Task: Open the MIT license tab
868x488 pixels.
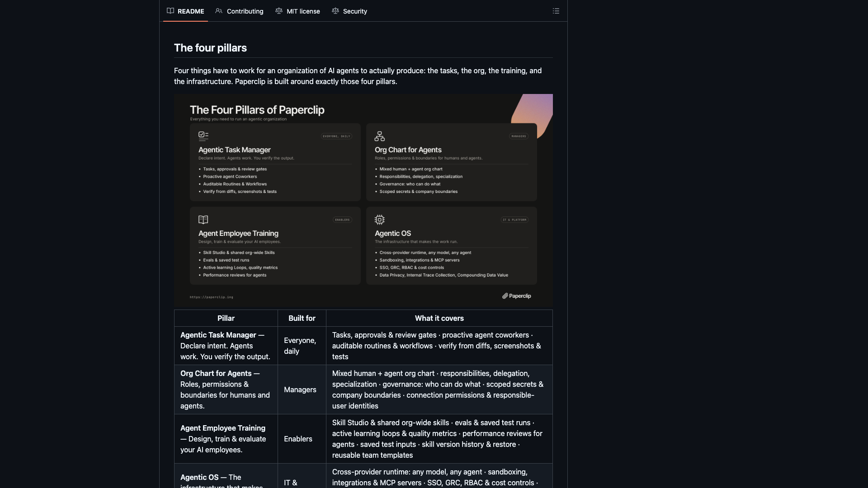Action: (x=297, y=11)
